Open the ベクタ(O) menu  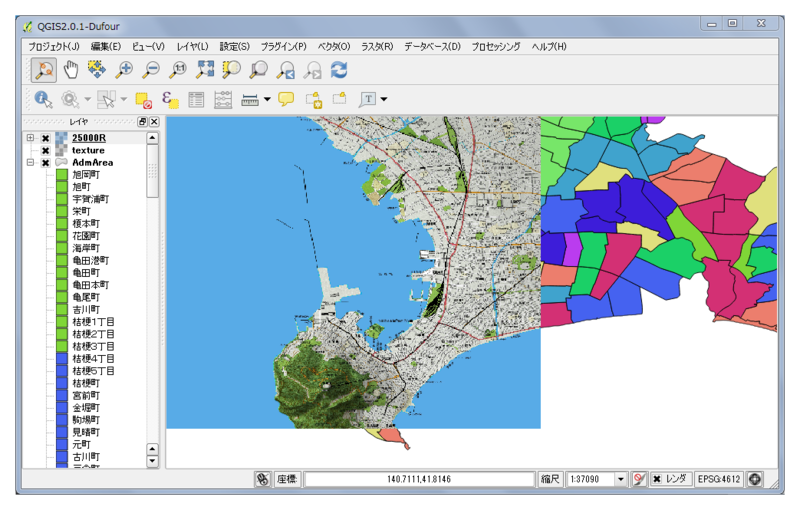[334, 46]
